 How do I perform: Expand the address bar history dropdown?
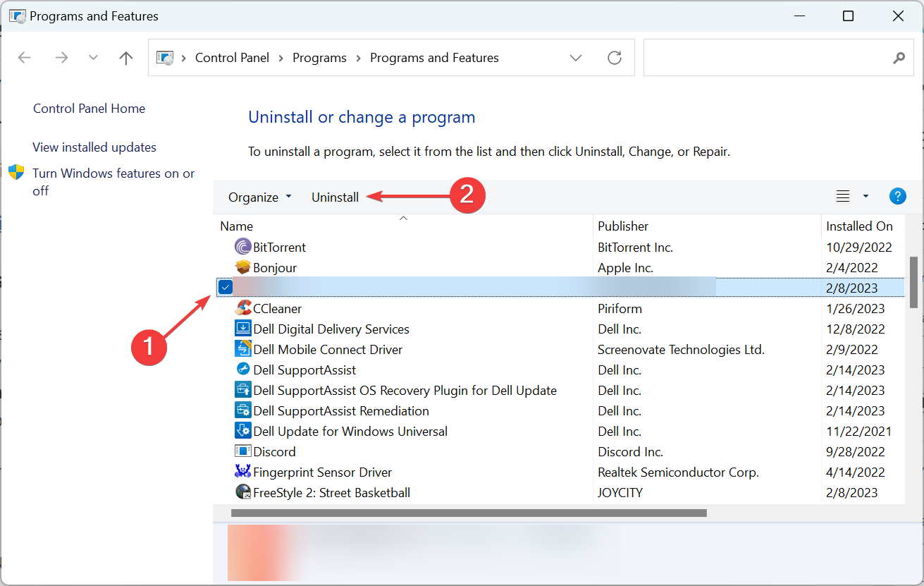pos(576,58)
